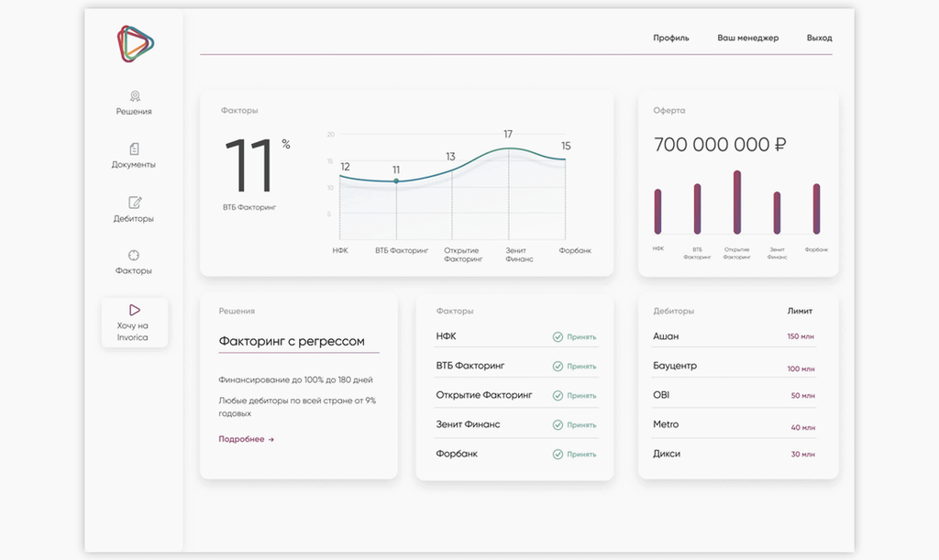Accept НФК with its Принять link
939x560 pixels.
581,337
